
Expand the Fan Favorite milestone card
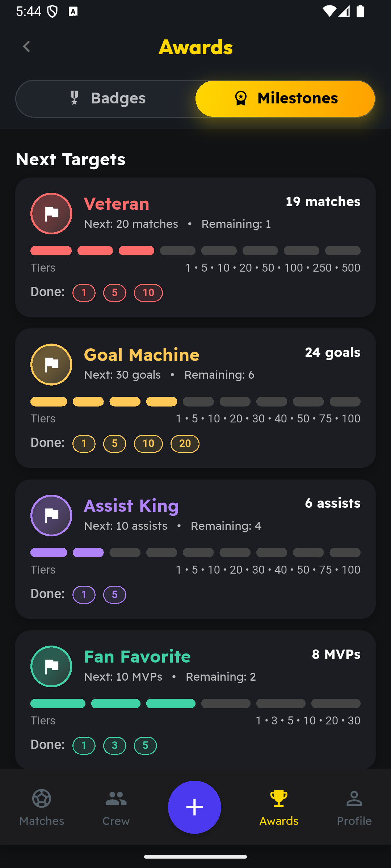tap(195, 698)
